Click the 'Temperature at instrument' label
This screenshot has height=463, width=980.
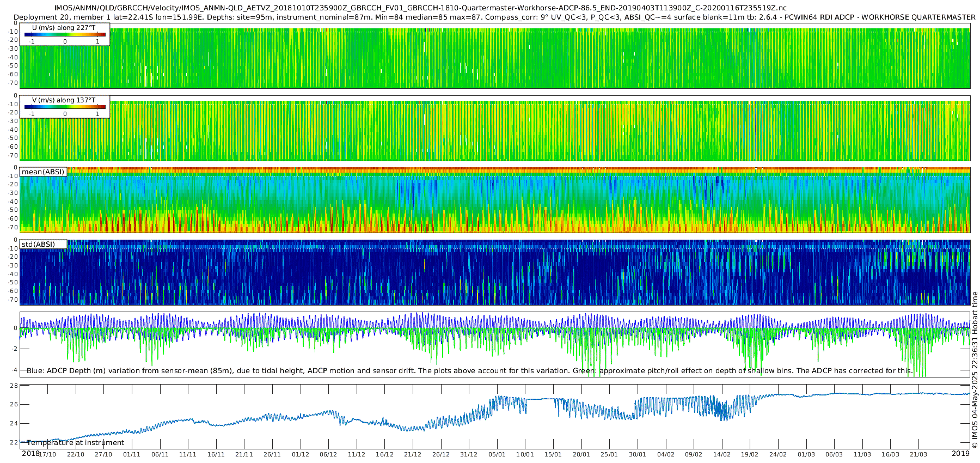pyautogui.click(x=76, y=442)
